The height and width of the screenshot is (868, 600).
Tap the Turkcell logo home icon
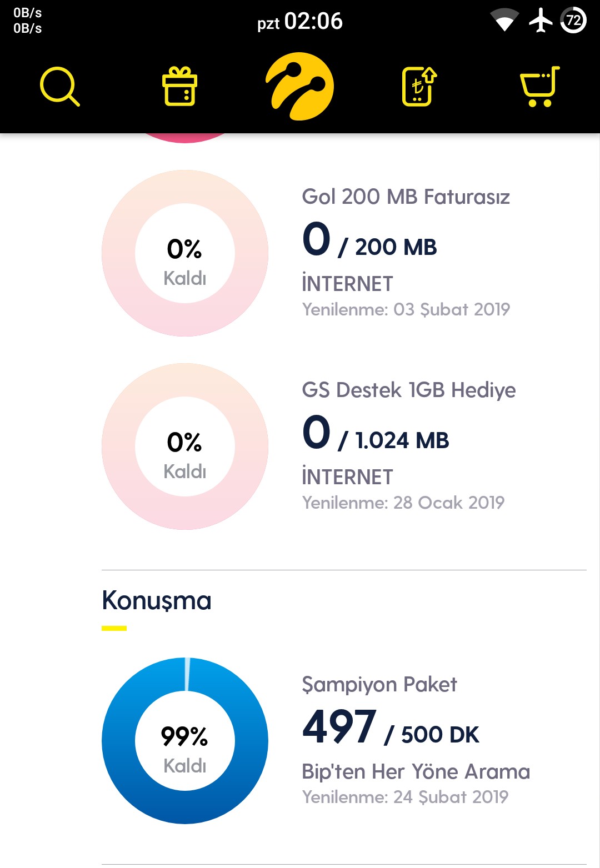pos(299,86)
